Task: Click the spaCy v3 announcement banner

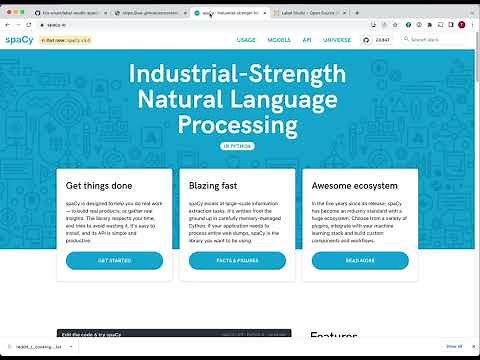Action: 65,40
